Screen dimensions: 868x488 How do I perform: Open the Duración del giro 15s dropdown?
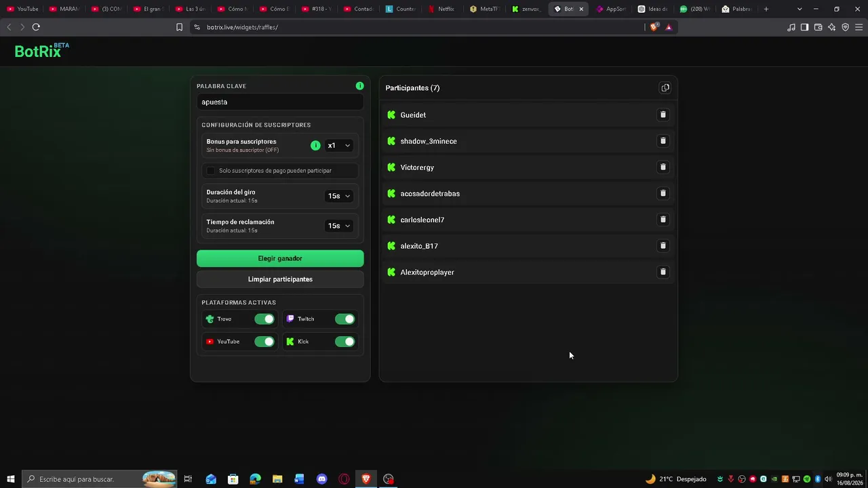coord(338,196)
